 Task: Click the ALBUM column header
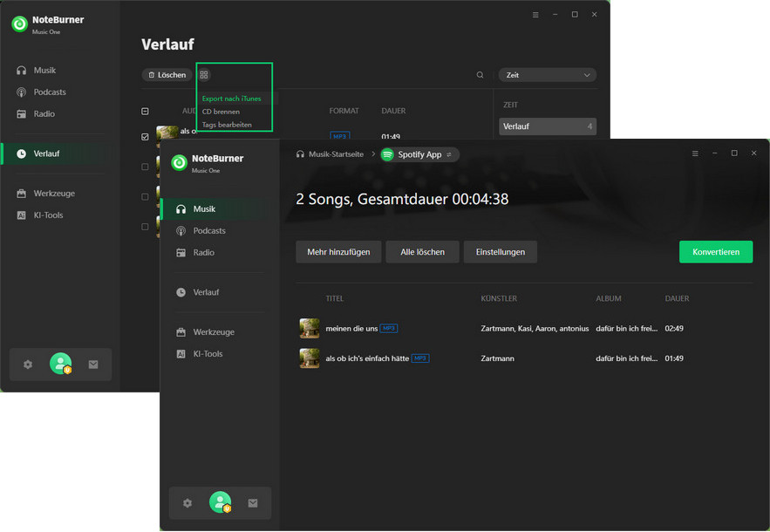pyautogui.click(x=609, y=298)
